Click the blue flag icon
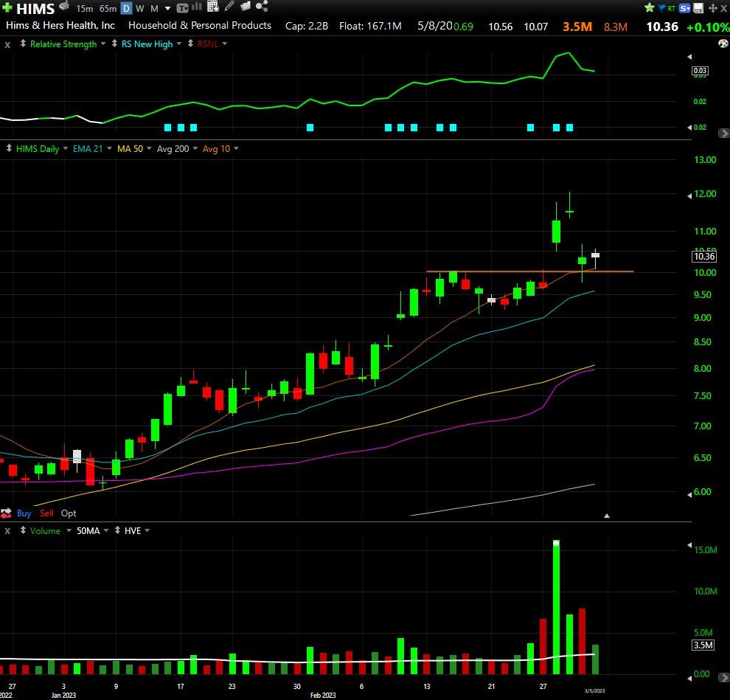 click(661, 8)
